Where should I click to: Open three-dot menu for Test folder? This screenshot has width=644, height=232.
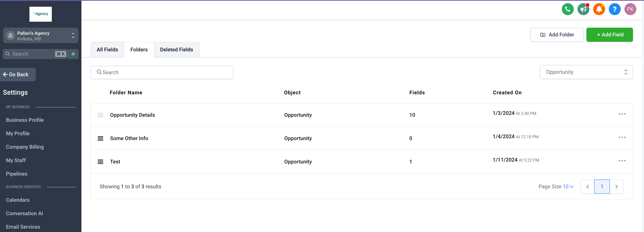pyautogui.click(x=622, y=161)
